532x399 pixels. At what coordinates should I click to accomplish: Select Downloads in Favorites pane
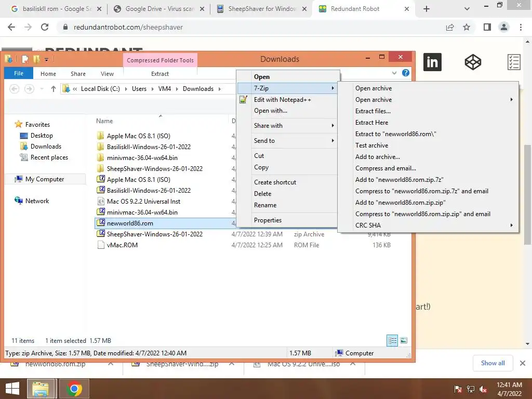[46, 146]
